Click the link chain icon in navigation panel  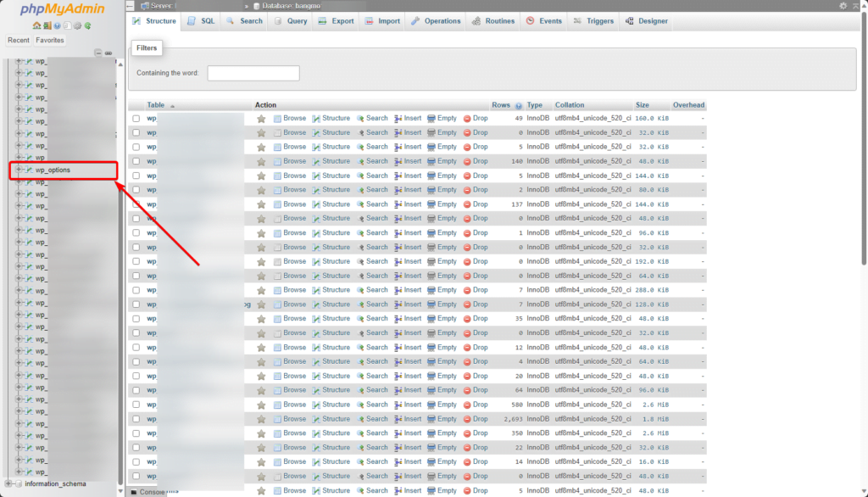[108, 53]
